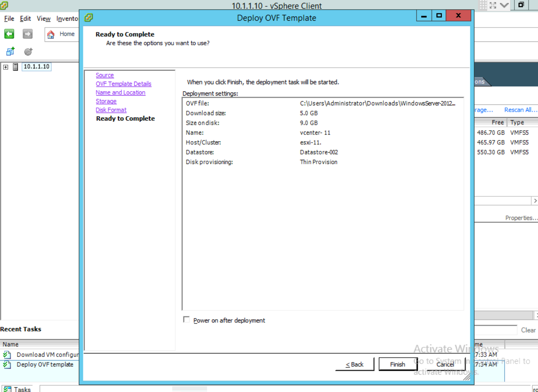The height and width of the screenshot is (392, 538).
Task: Click the Free column header in the datastore list
Action: tap(498, 122)
